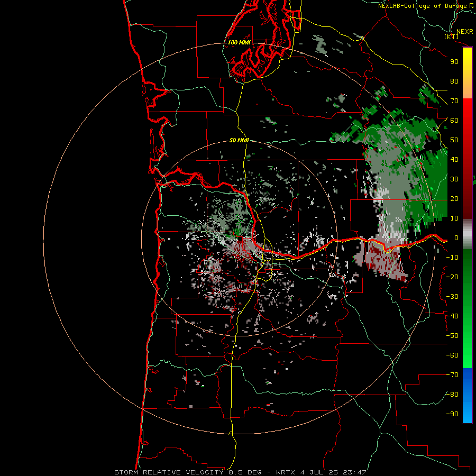This screenshot has height=476, width=476.
Task: Click the -10 value on the velocity scale
Action: point(452,258)
